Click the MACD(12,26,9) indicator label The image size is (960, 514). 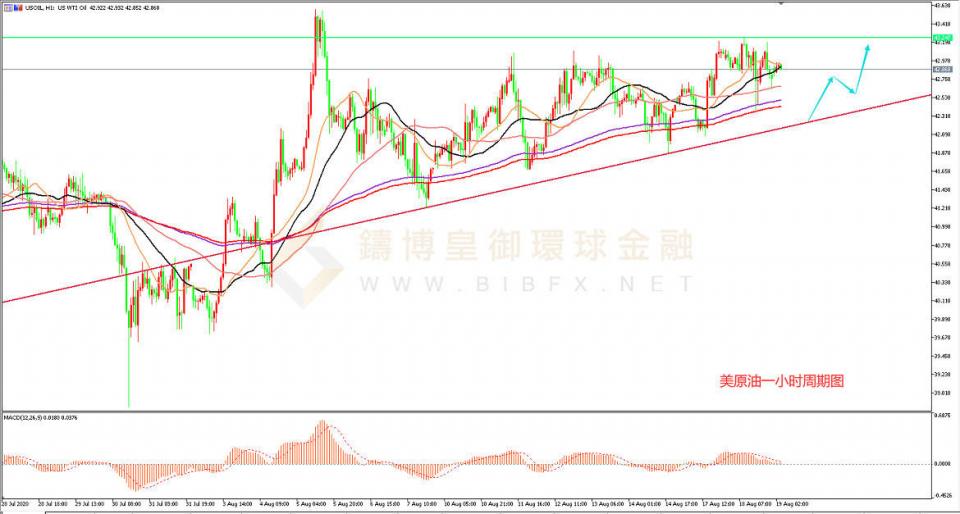(x=27, y=416)
